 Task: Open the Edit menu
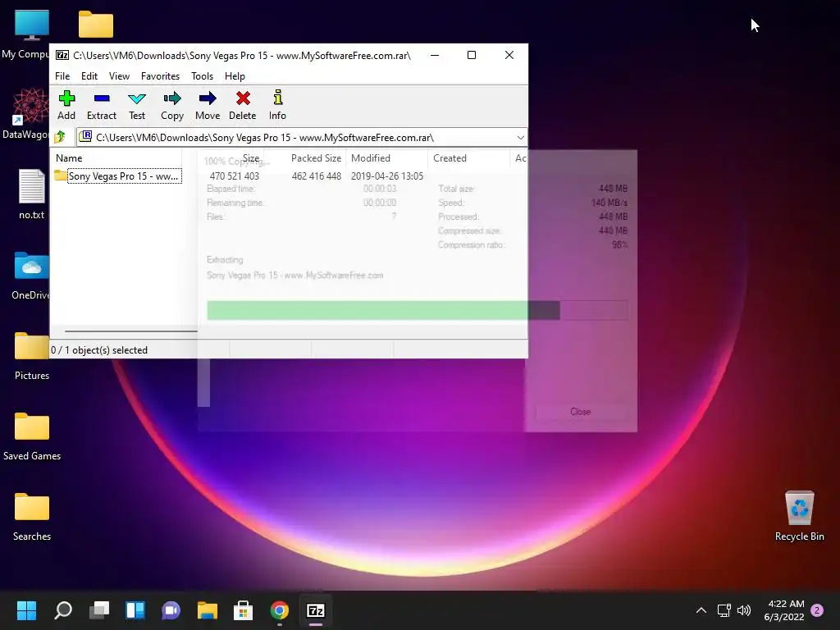89,76
